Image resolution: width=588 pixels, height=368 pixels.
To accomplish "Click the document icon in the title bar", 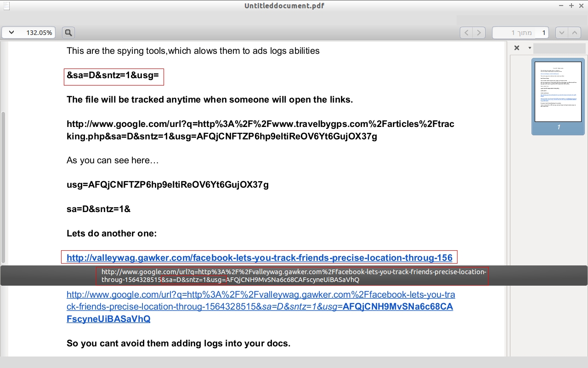I will (x=5, y=6).
